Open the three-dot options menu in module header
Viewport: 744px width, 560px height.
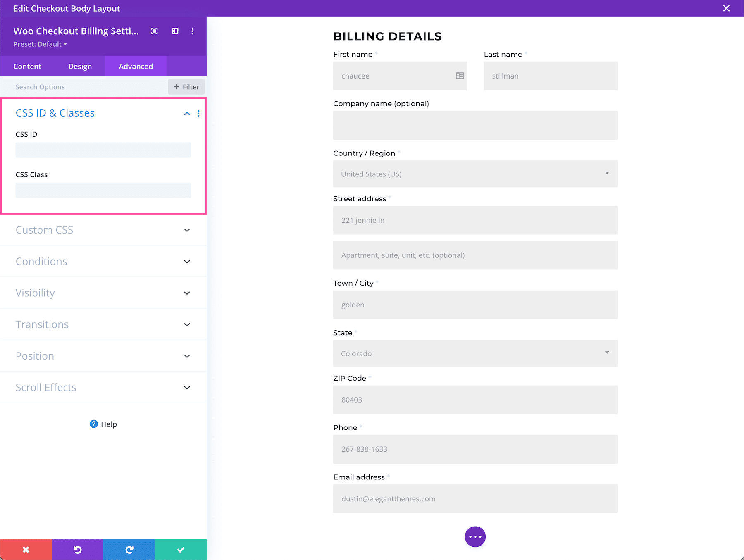pyautogui.click(x=193, y=31)
